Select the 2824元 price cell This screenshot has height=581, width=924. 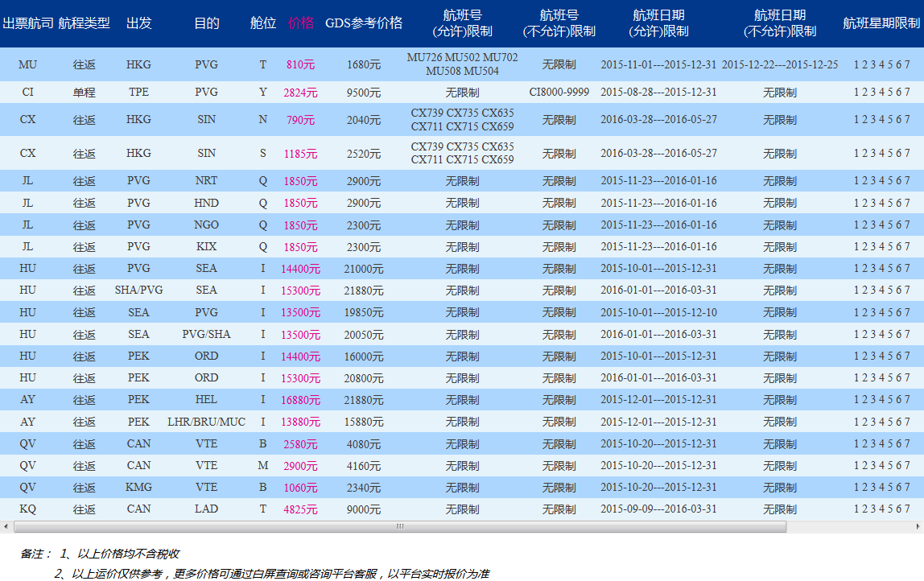(x=300, y=93)
